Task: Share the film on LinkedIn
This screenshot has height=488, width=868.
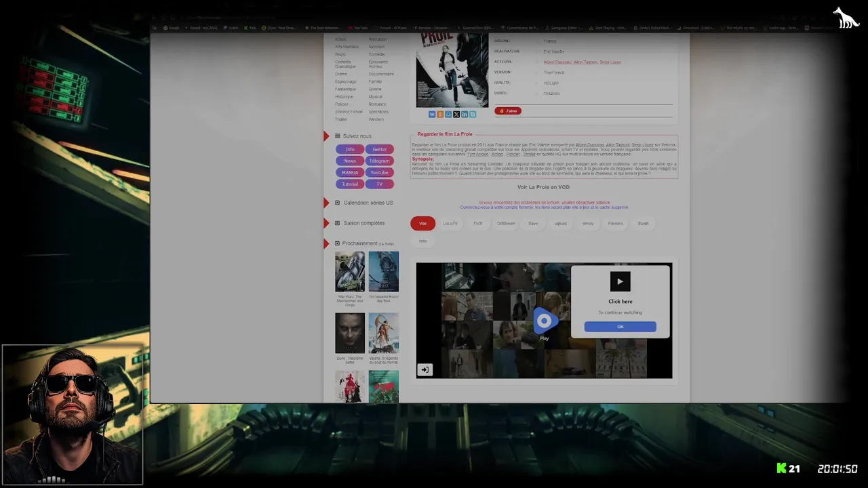Action: pos(465,115)
